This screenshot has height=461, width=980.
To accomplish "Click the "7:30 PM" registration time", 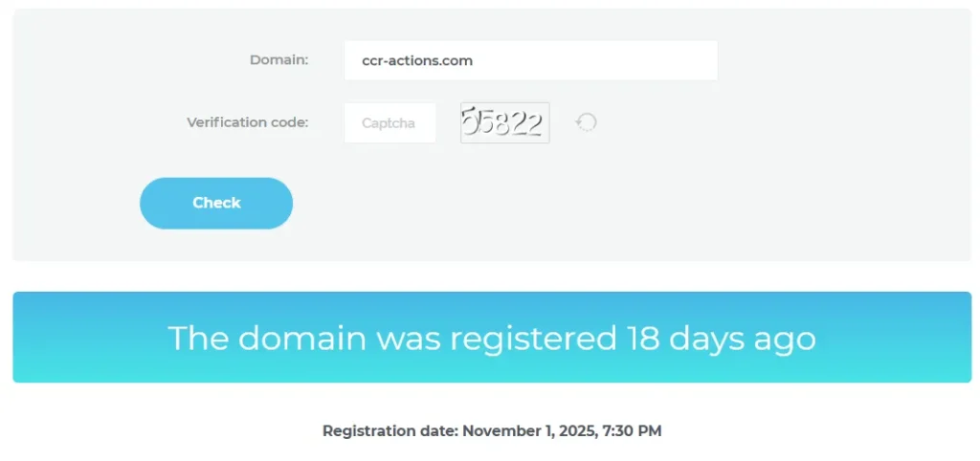I will coord(631,431).
